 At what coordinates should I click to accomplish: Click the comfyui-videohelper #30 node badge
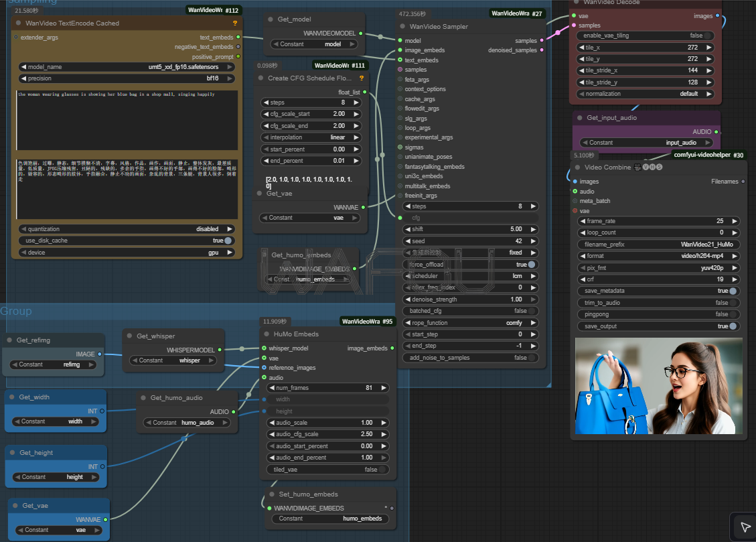click(708, 155)
